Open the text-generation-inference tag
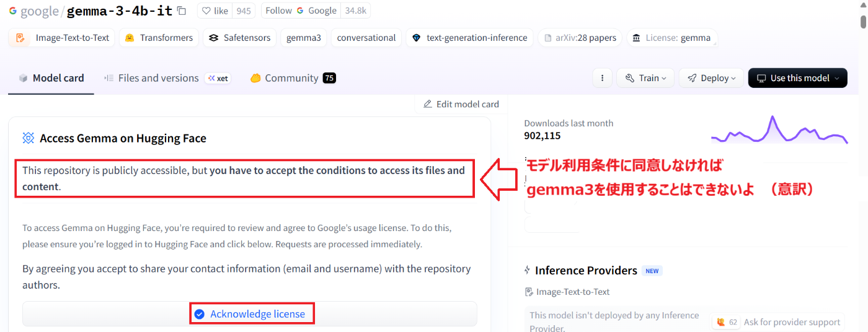This screenshot has width=868, height=332. point(469,38)
